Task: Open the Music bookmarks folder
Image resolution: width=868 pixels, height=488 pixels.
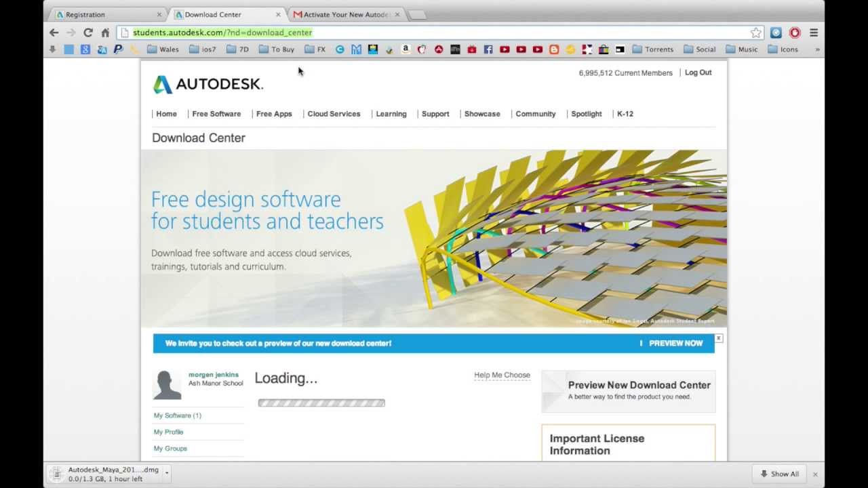Action: (742, 49)
